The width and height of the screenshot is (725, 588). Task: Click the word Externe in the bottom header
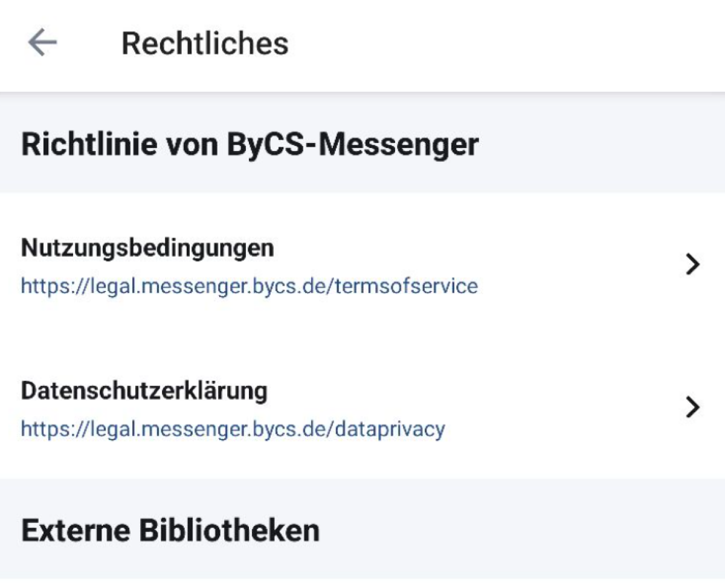76,530
